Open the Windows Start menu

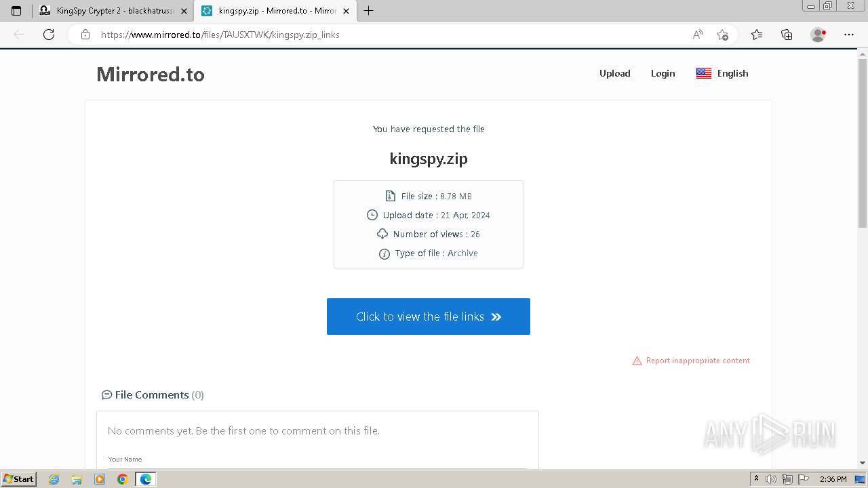point(18,479)
